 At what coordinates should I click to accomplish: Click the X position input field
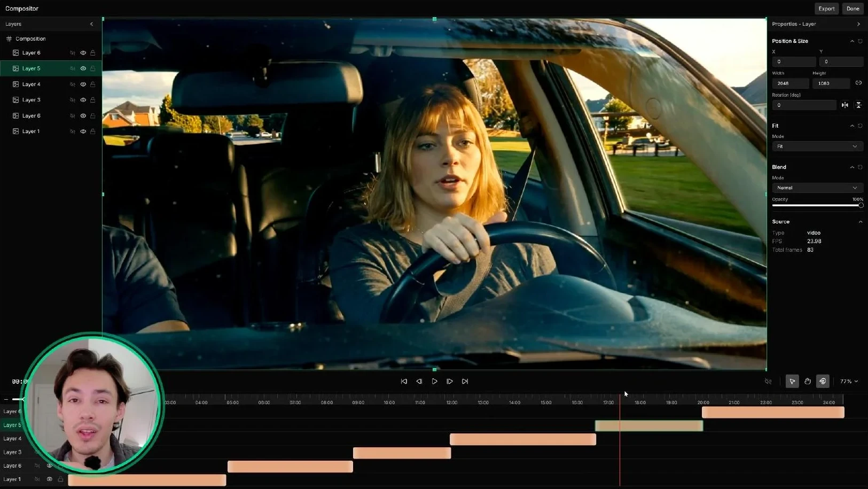tap(794, 62)
